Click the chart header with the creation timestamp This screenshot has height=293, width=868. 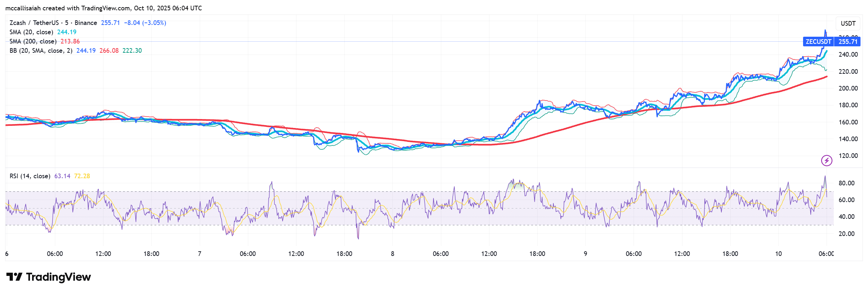pyautogui.click(x=103, y=8)
